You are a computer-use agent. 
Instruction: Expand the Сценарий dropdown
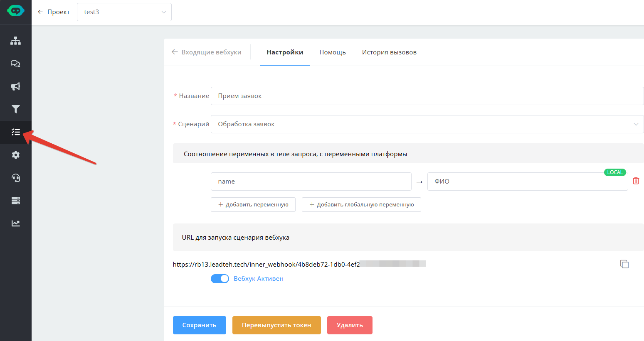click(427, 124)
